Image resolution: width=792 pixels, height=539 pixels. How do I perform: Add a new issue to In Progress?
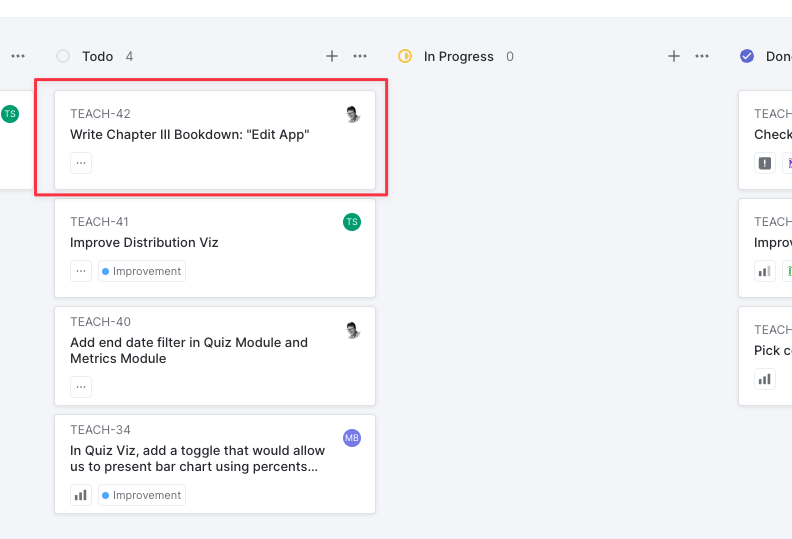pyautogui.click(x=674, y=56)
